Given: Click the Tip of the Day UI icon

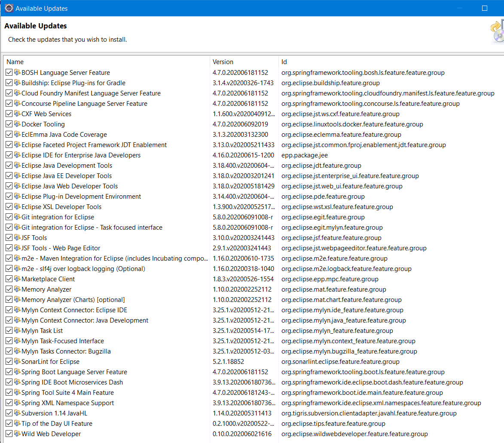Looking at the screenshot, I should click(x=17, y=423).
